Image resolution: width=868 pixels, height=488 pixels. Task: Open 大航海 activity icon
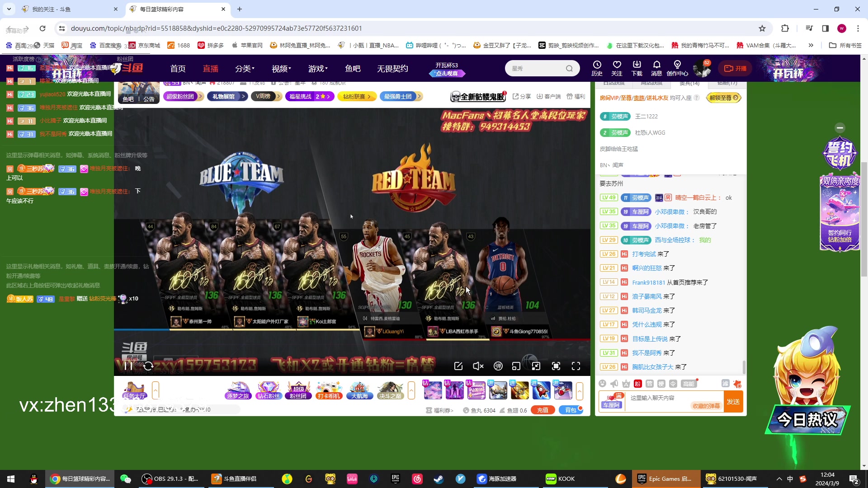coord(359,390)
